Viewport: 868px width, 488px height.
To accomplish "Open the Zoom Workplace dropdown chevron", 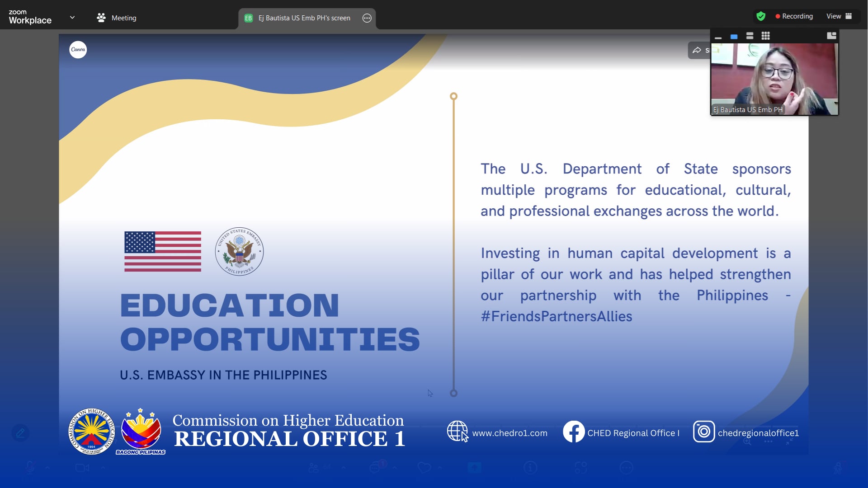I will coord(72,18).
